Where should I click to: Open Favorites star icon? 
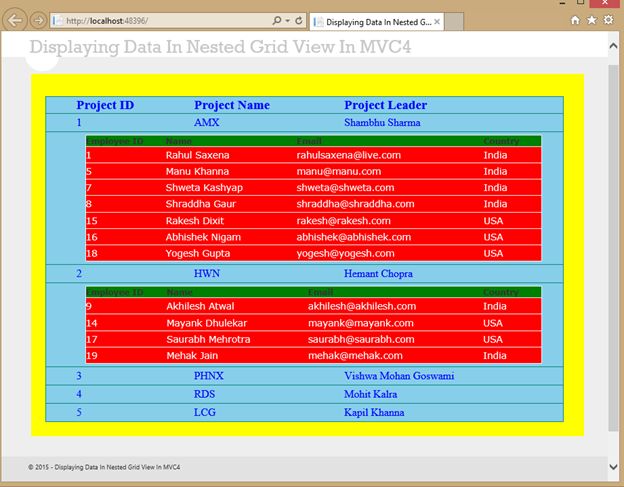pos(592,20)
